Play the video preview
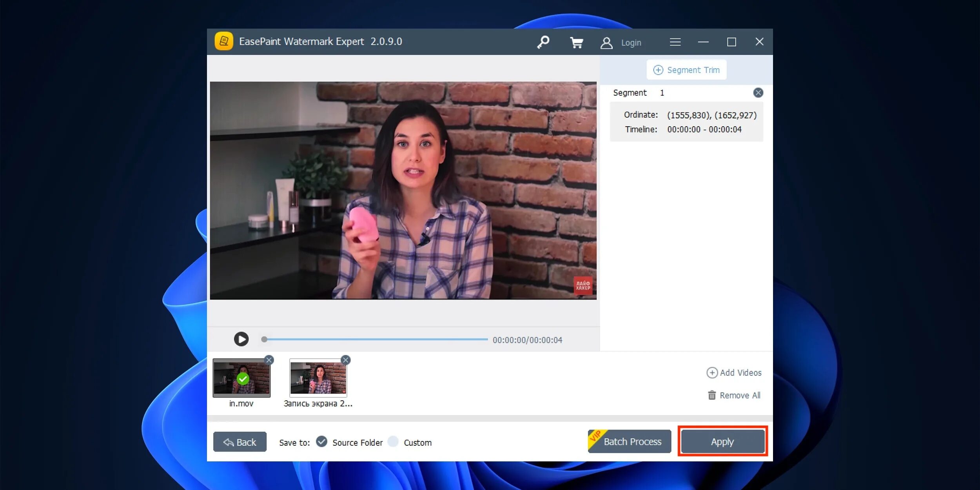The height and width of the screenshot is (490, 980). click(x=241, y=339)
